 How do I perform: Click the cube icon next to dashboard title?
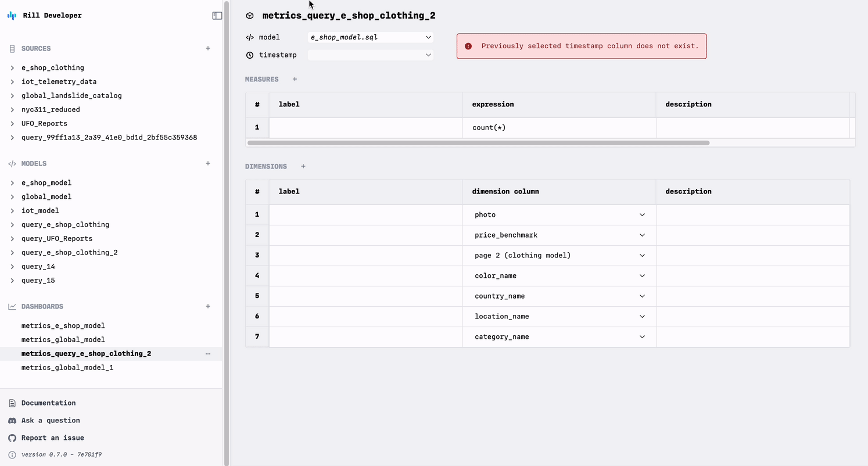tap(250, 16)
